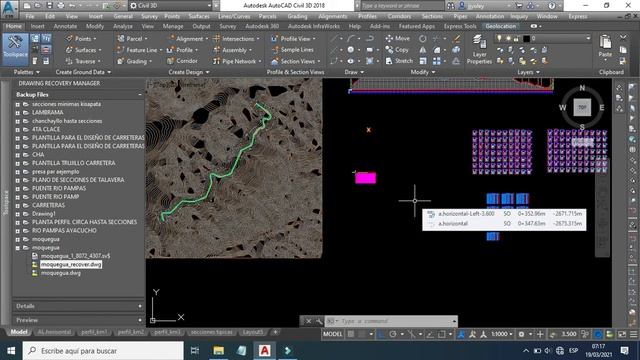The width and height of the screenshot is (640, 360).
Task: Expand the Drawing1 backup folder
Action: point(18,213)
